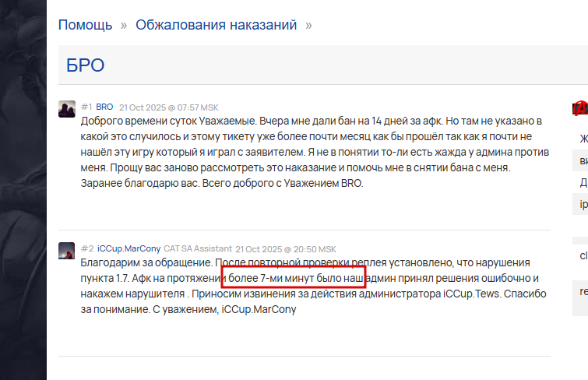Click the red Avengers-style logo icon
588x380 pixels.
click(580, 108)
